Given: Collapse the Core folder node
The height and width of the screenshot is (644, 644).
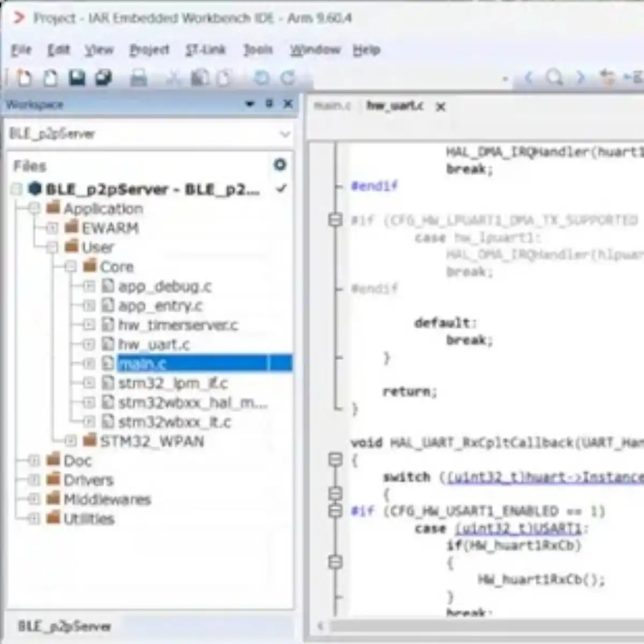Looking at the screenshot, I should point(70,267).
